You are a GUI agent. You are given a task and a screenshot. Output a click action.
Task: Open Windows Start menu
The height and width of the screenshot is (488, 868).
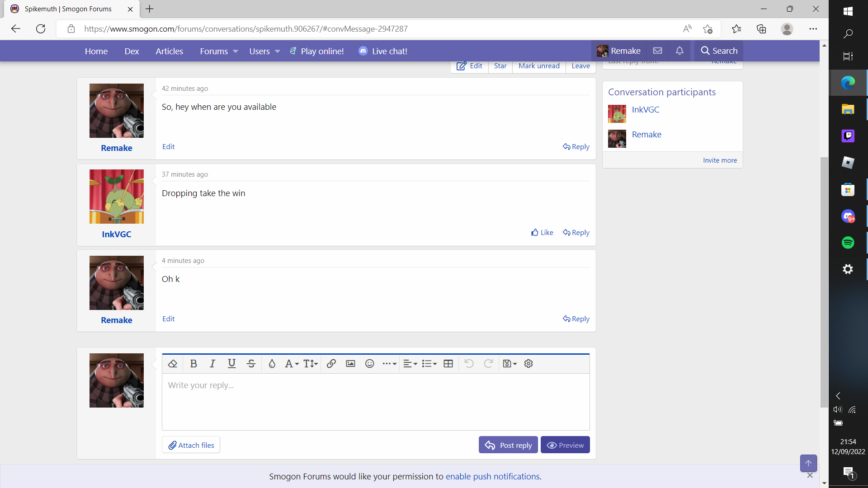848,11
